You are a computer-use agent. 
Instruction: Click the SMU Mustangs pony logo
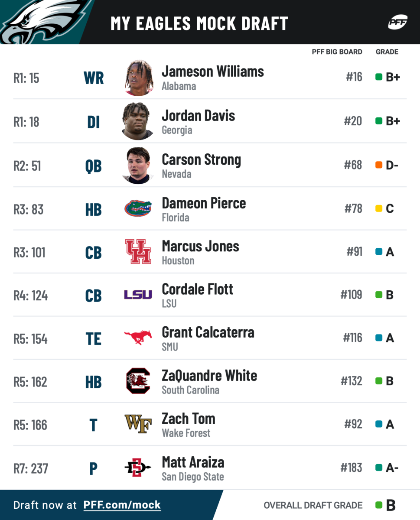(138, 337)
